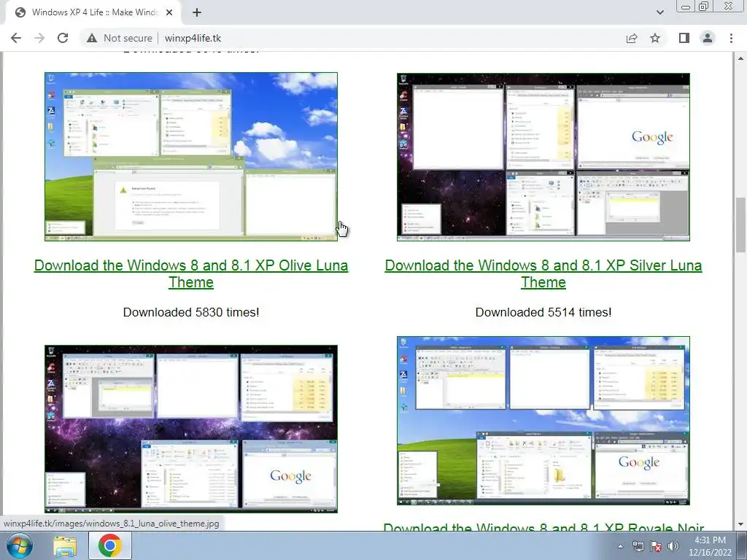Image resolution: width=747 pixels, height=560 pixels.
Task: Download the Windows 8 XP Silver Luna Theme
Action: click(543, 274)
